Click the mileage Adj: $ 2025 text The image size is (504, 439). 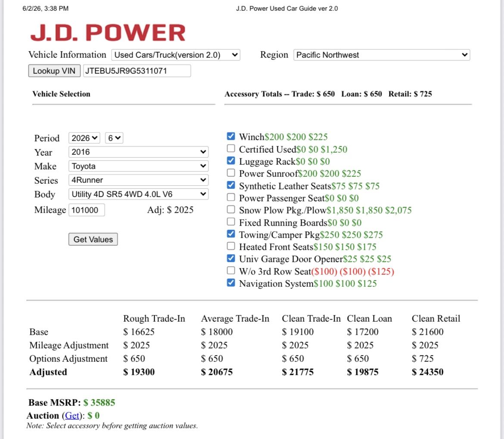pos(170,210)
